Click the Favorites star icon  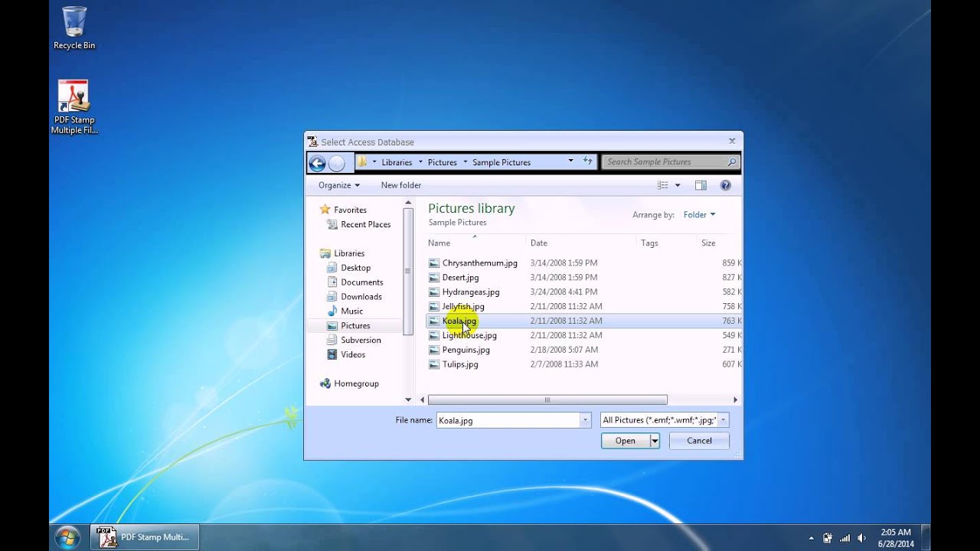pyautogui.click(x=325, y=210)
